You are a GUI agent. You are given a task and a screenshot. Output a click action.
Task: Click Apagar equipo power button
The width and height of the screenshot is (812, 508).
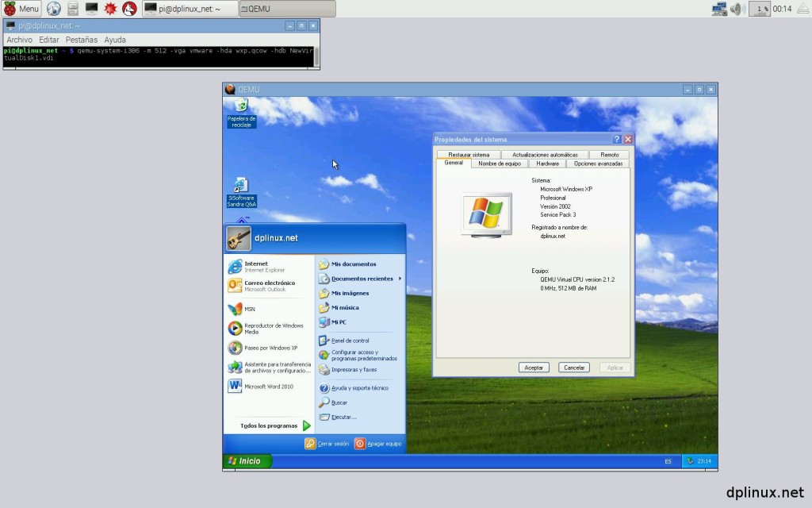360,444
